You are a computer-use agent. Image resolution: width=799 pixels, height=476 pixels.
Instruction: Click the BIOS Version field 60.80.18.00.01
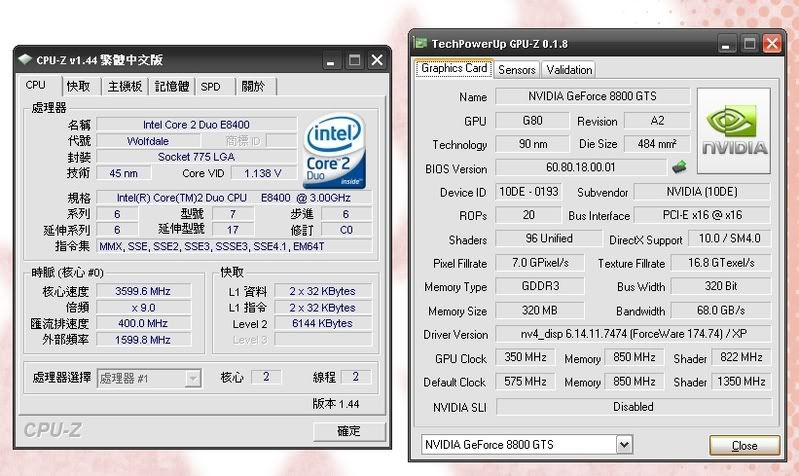(581, 167)
